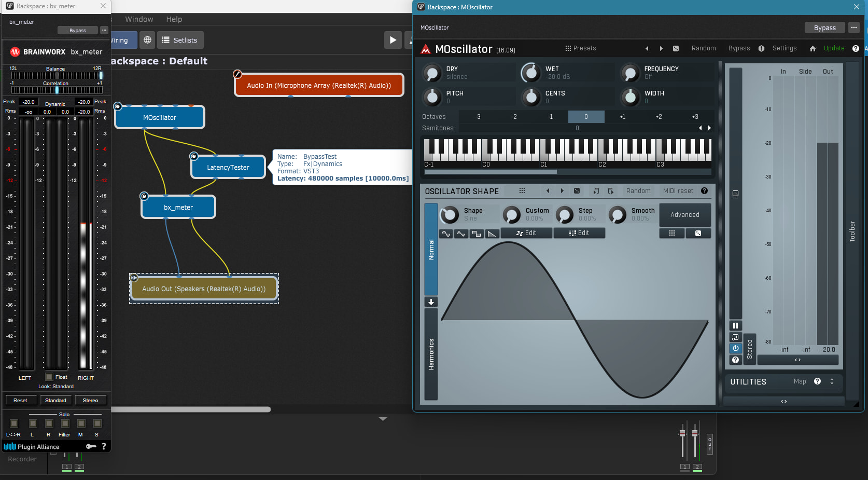868x480 pixels.
Task: Click the home icon in MOscillator header
Action: tap(813, 48)
